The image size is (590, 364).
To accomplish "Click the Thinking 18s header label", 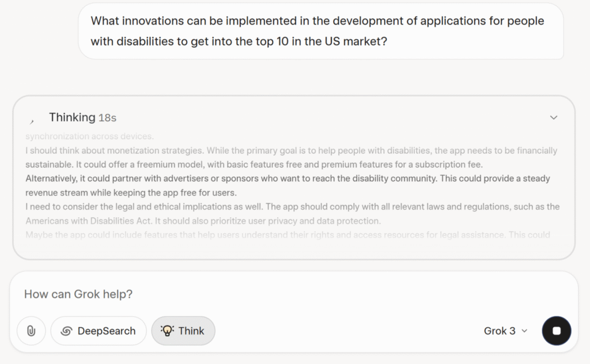I will 82,117.
